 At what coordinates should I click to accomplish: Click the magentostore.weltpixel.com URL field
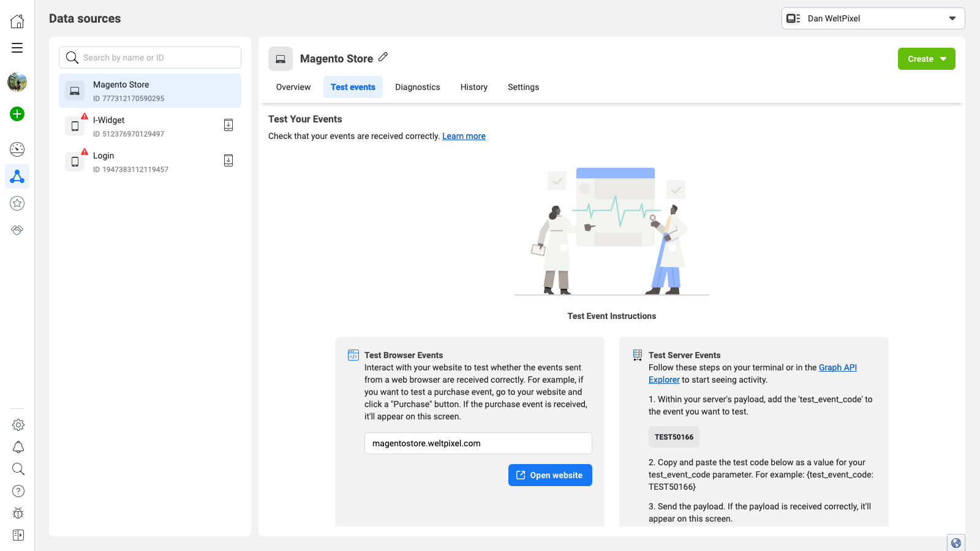(478, 443)
